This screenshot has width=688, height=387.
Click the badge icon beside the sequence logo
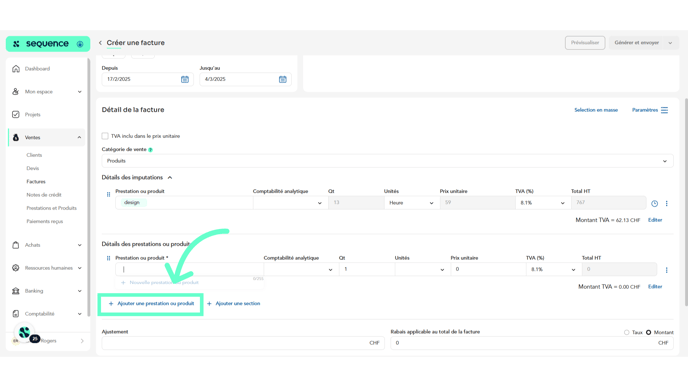(x=80, y=44)
